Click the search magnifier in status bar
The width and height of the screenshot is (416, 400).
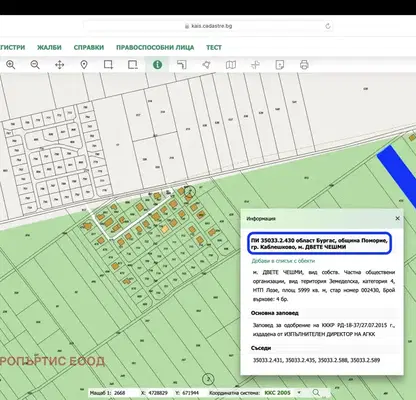point(316,393)
